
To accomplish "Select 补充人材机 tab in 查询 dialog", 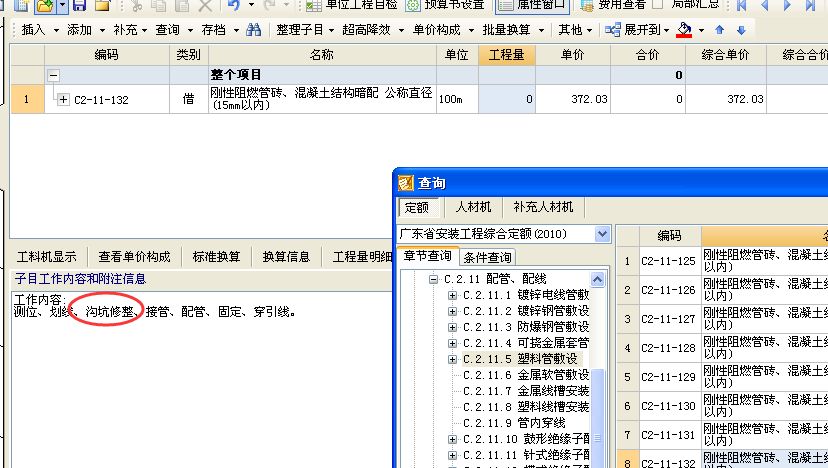I will [543, 207].
